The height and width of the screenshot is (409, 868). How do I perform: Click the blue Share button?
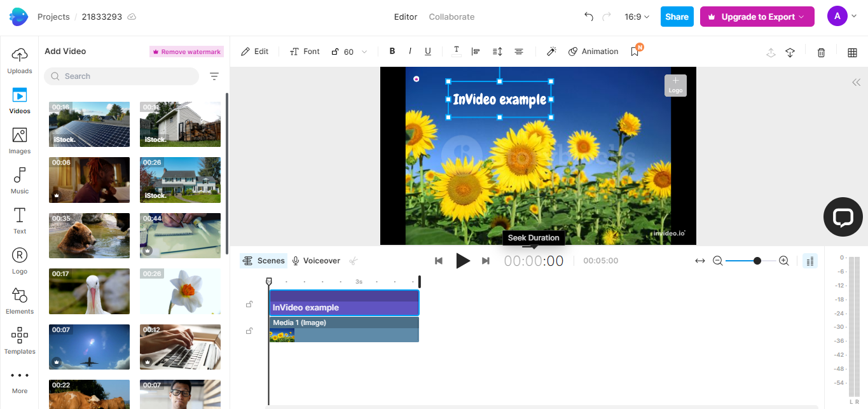pyautogui.click(x=677, y=17)
